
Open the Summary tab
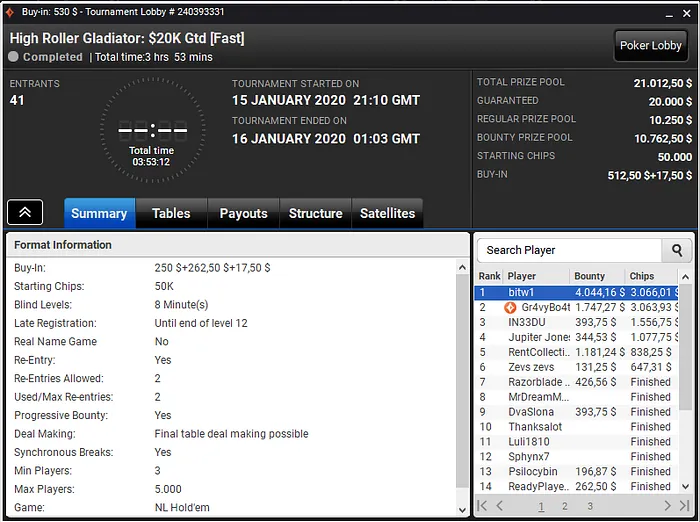99,213
